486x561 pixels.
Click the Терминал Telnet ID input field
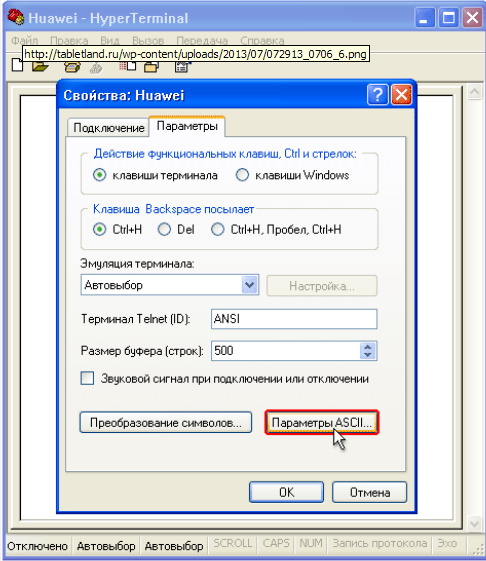pyautogui.click(x=294, y=319)
